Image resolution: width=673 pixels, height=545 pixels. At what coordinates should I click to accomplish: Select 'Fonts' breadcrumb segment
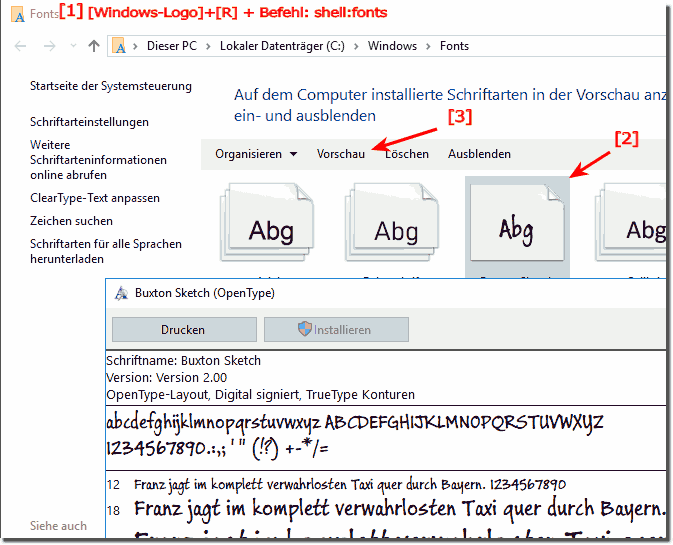[x=454, y=45]
